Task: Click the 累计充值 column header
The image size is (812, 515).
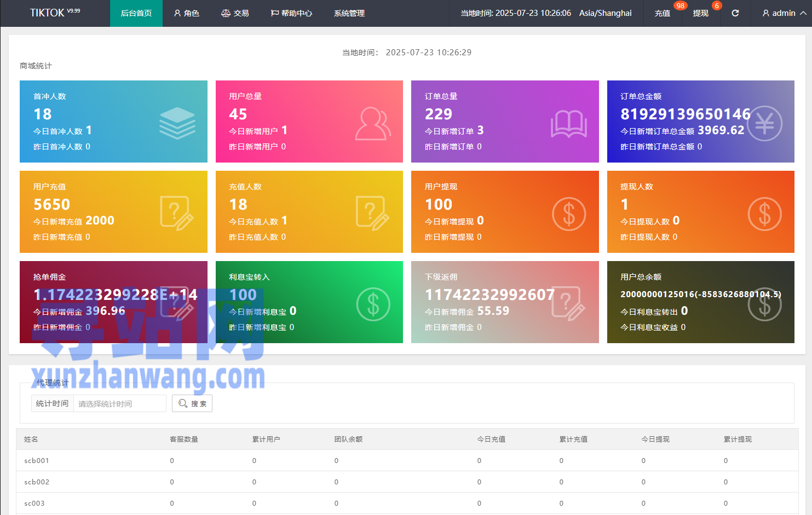Action: pos(573,439)
